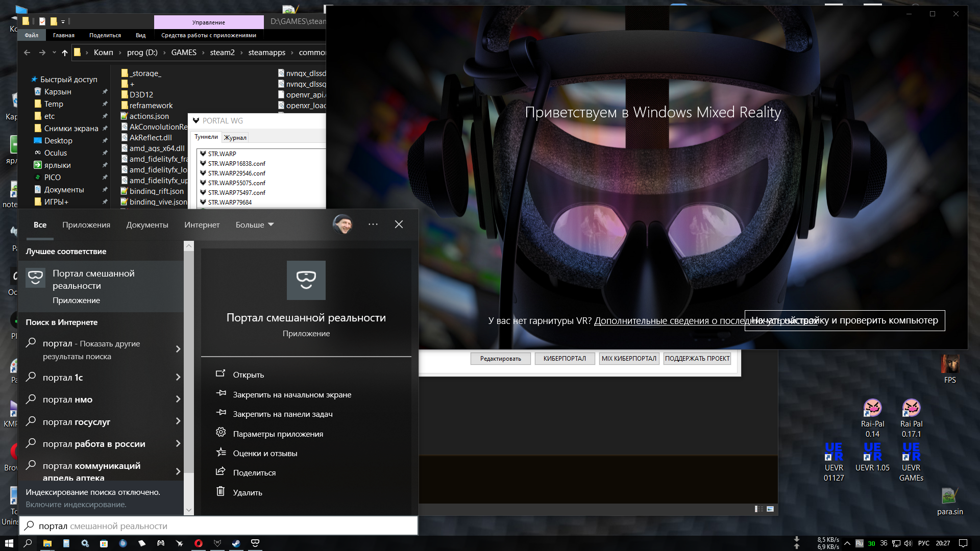Screen dimensions: 980x551
Task: Click the 'КИБЕРПОРТАЛ' button
Action: click(564, 359)
